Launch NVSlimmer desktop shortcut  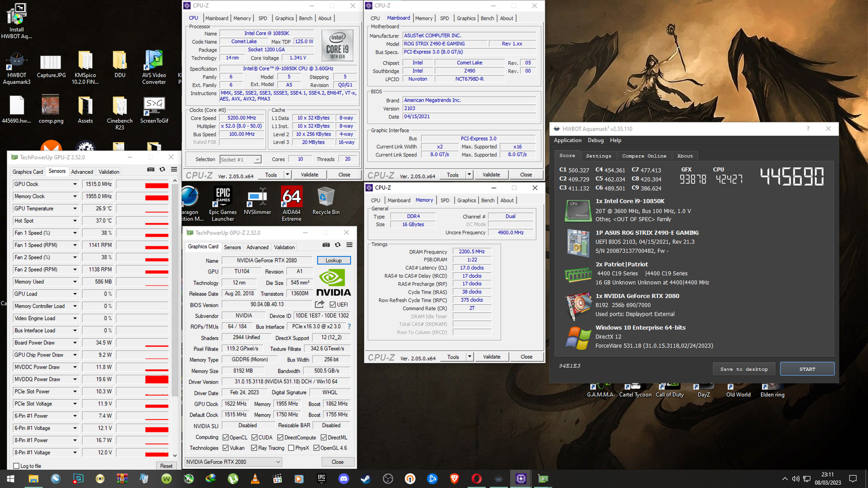click(x=257, y=201)
